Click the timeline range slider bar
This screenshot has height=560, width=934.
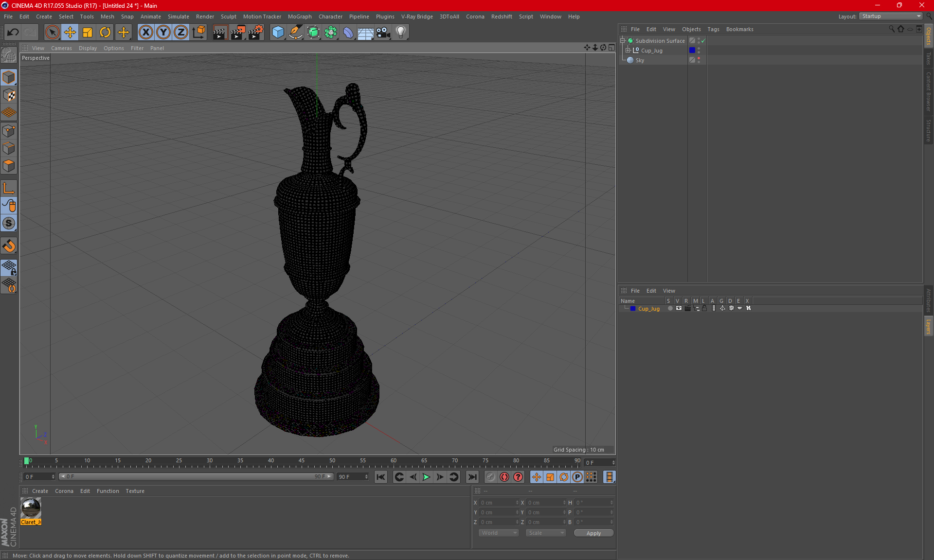pyautogui.click(x=196, y=477)
